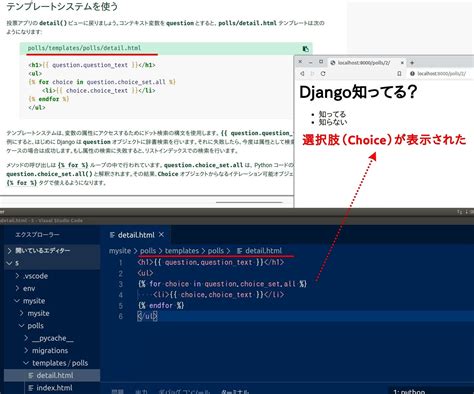The height and width of the screenshot is (394, 474).
Task: Close the detail.html editor tab
Action: pyautogui.click(x=161, y=235)
